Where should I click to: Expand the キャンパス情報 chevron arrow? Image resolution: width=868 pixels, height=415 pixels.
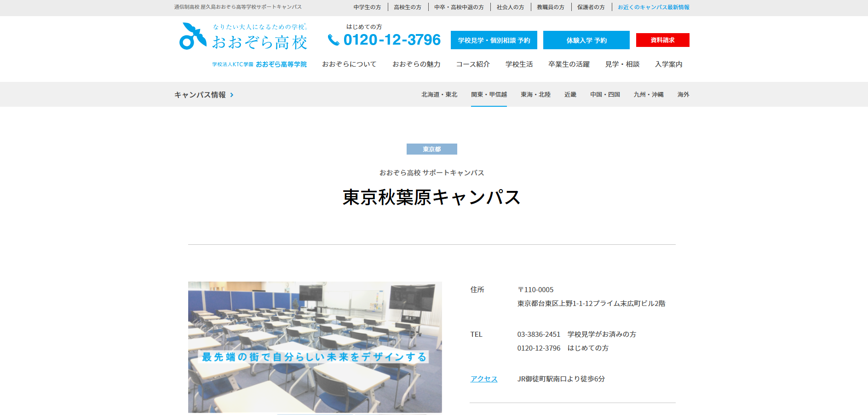232,95
